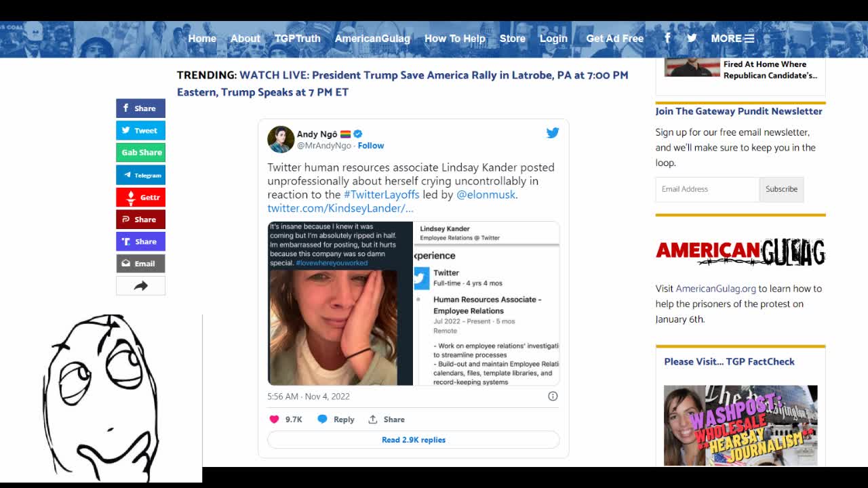Open the Login link in the navigation
868x488 pixels.
coord(553,39)
